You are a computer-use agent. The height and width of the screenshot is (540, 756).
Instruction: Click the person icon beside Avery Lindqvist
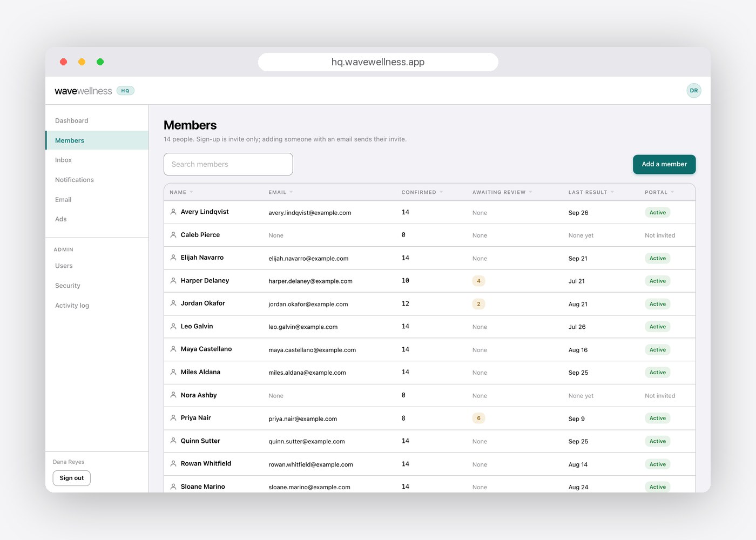point(173,212)
